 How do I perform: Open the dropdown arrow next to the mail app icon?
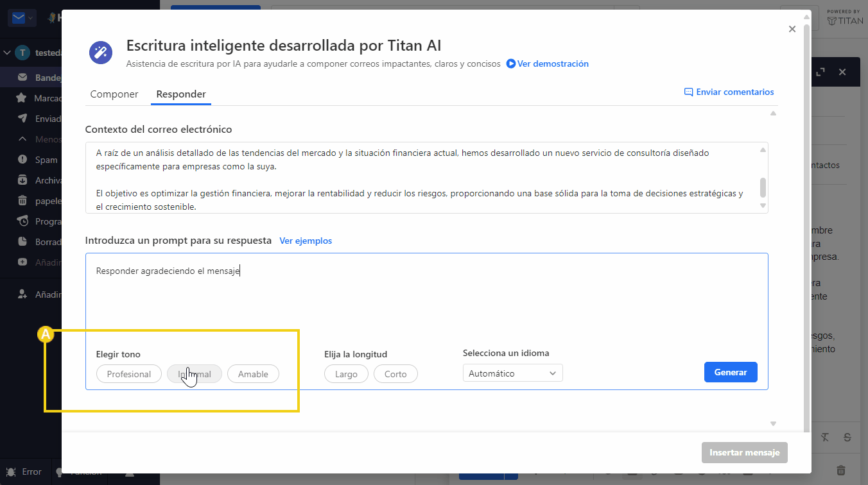31,18
